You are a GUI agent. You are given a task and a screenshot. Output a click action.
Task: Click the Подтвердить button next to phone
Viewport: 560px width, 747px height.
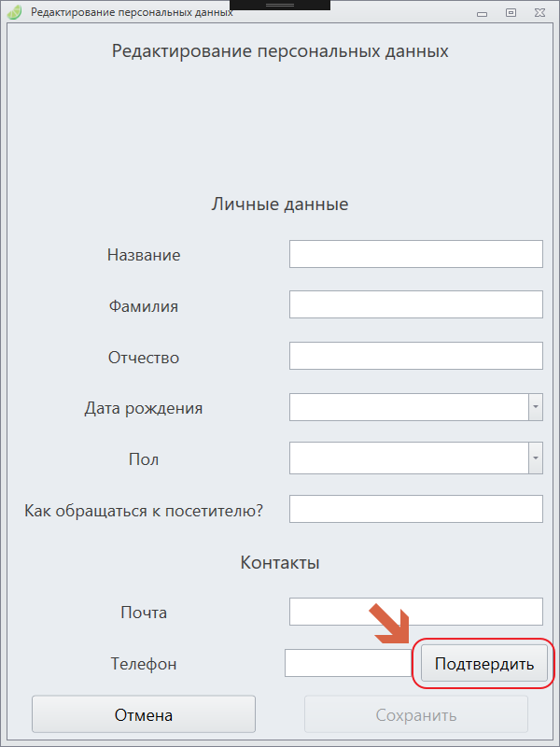point(484,664)
